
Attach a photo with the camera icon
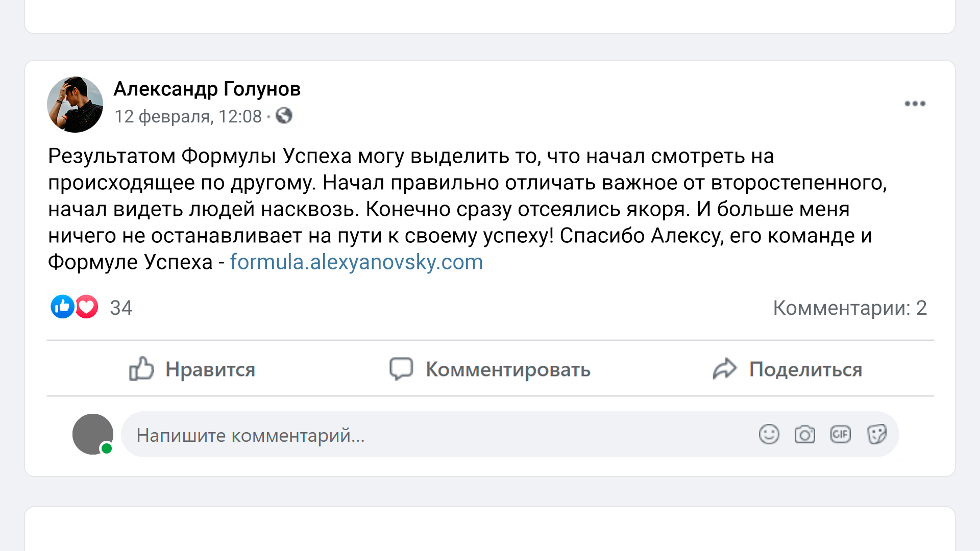[804, 435]
